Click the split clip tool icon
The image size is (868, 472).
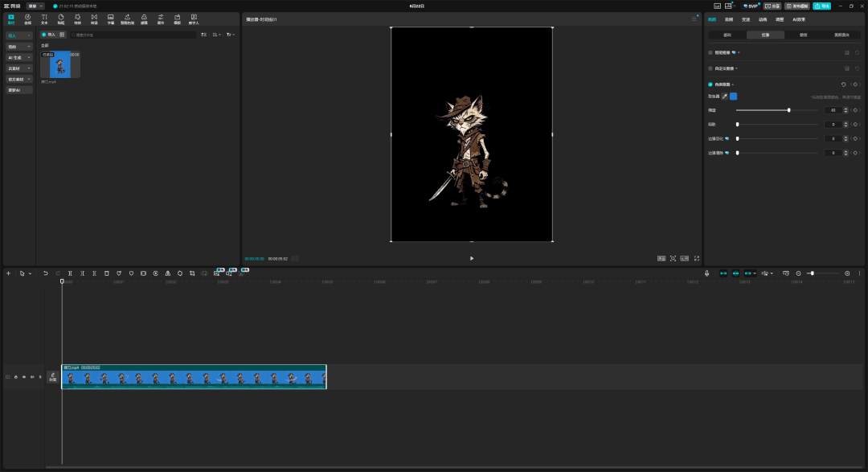pos(70,273)
